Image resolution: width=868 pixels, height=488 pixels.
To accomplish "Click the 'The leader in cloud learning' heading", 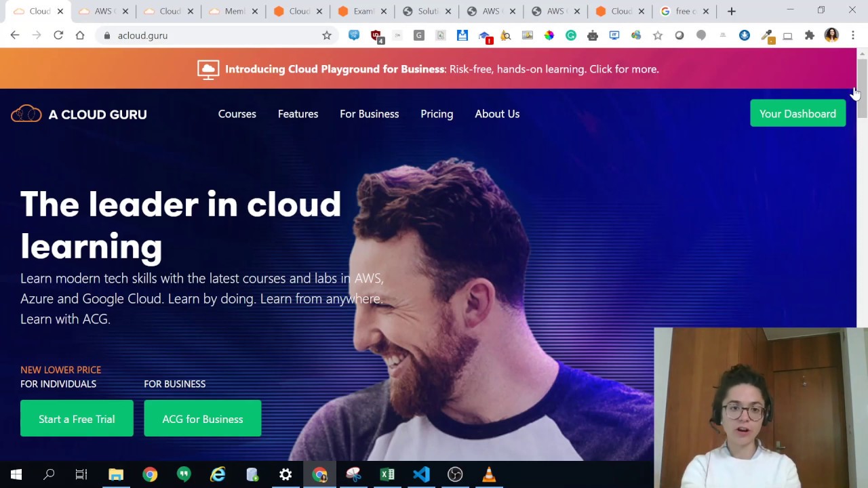I will pyautogui.click(x=180, y=225).
